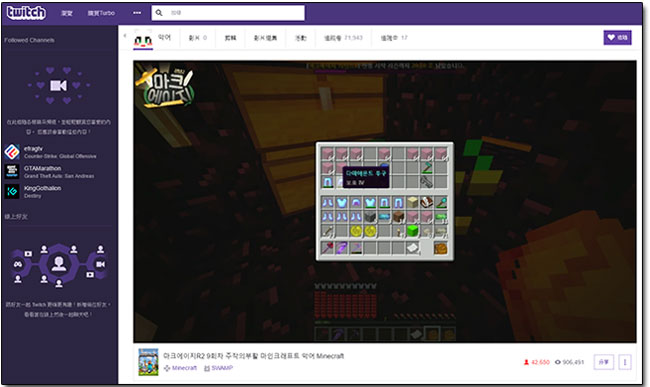650x387 pixels.
Task: Click the eye total views icon 906,491
Action: click(558, 362)
